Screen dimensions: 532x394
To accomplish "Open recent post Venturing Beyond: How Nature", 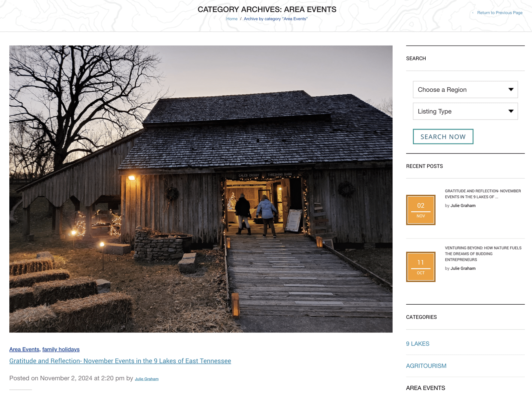I will [483, 254].
